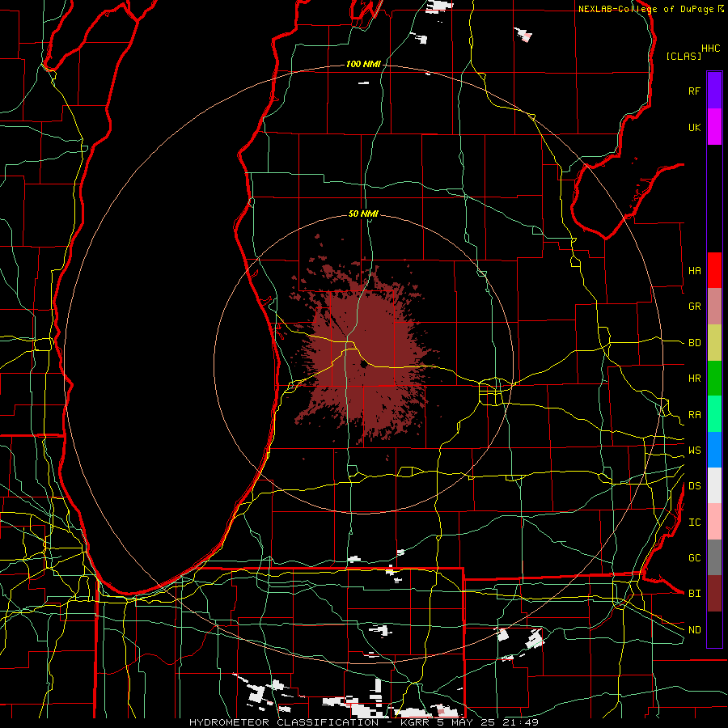This screenshot has height=728, width=728.
Task: Click the 'HA' legend label
Action: pos(694,271)
